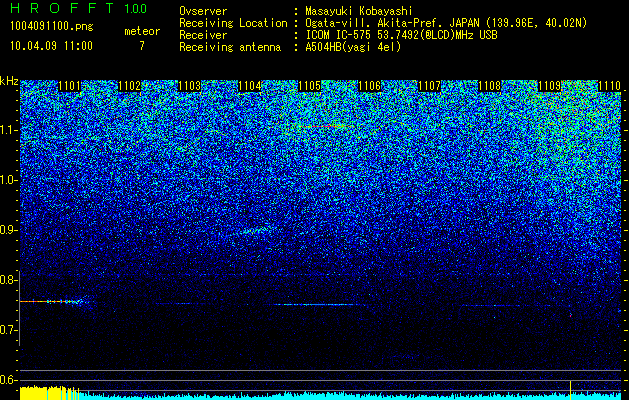Click the date text 10.04.09 11:00
Screen dimensions: 629x400
click(51, 46)
